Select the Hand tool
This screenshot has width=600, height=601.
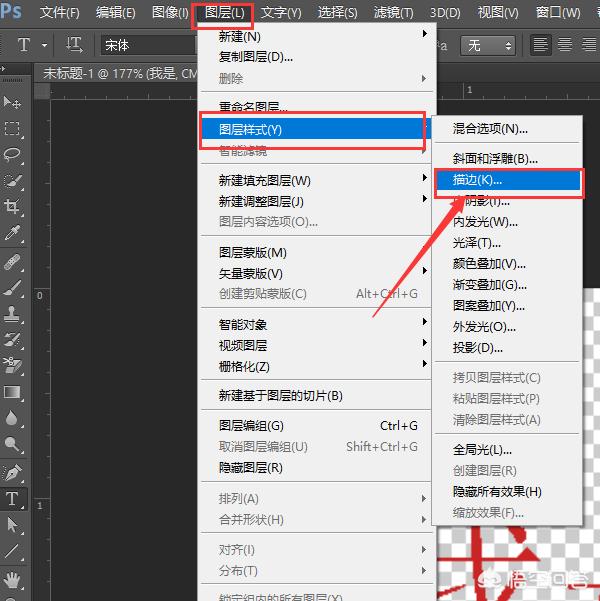coord(12,580)
